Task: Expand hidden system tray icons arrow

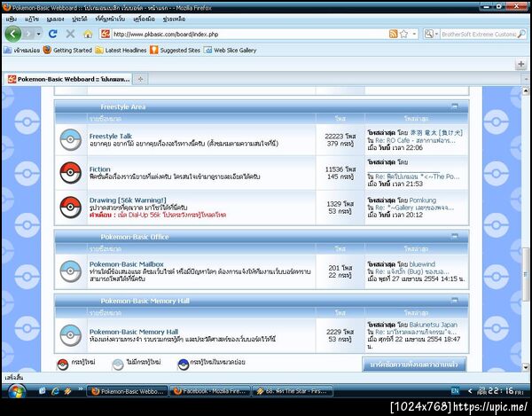Action: [x=470, y=391]
